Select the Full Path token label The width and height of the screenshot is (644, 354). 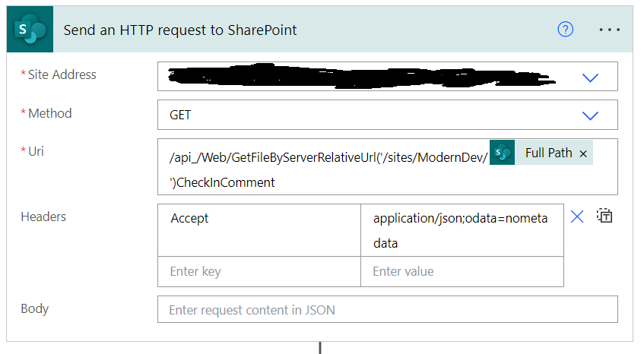click(x=548, y=153)
